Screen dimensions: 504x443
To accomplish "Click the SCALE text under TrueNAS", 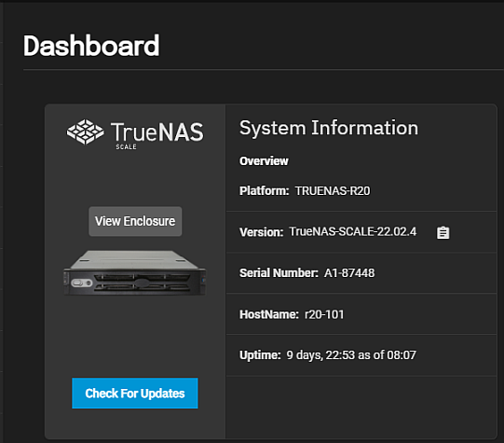I will coord(126,146).
